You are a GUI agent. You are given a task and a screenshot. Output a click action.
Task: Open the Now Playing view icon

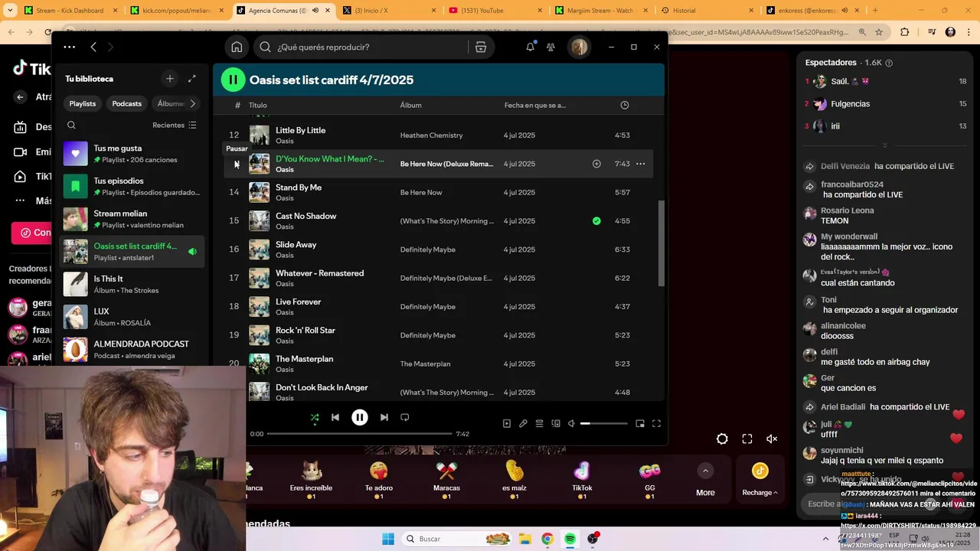click(507, 423)
